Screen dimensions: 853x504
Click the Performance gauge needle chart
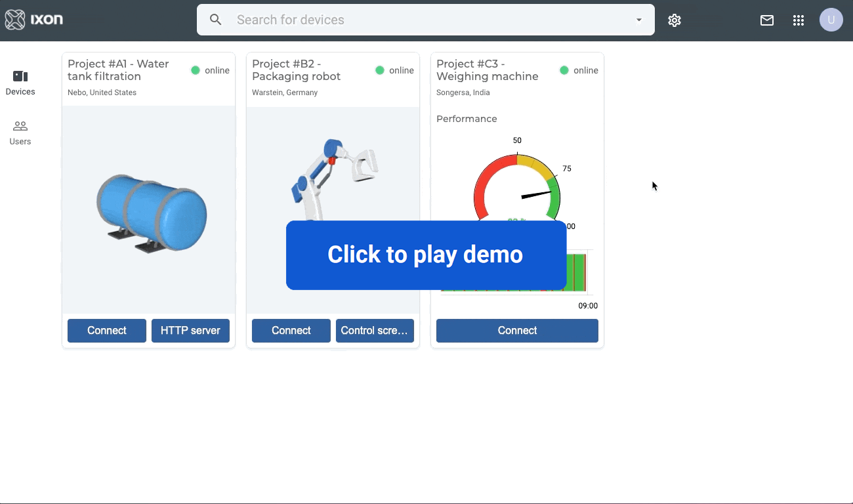point(517,187)
